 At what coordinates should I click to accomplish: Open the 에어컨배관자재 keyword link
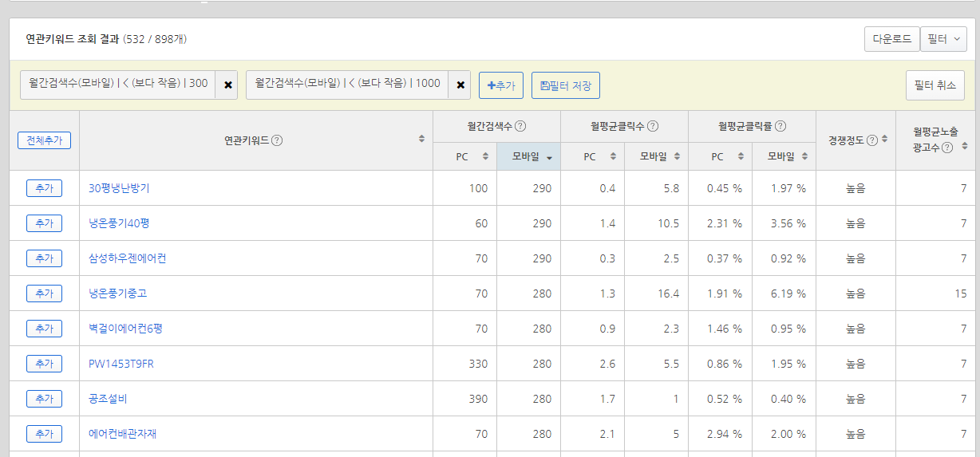coord(123,434)
